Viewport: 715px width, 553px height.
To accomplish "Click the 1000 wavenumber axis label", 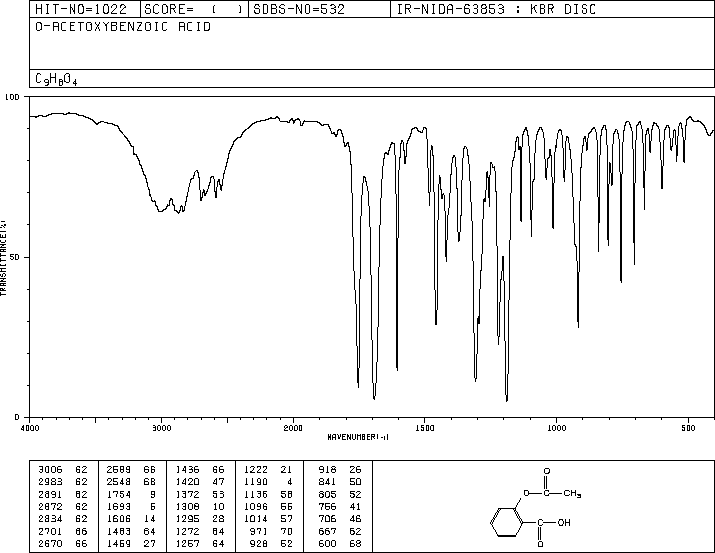I will click(x=556, y=428).
